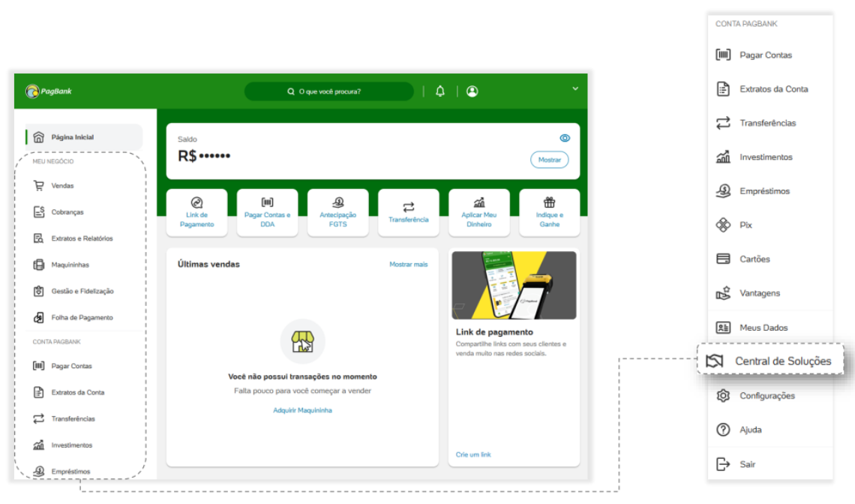Open Maquininhas icon in sidebar
The image size is (855, 504).
pyautogui.click(x=39, y=265)
